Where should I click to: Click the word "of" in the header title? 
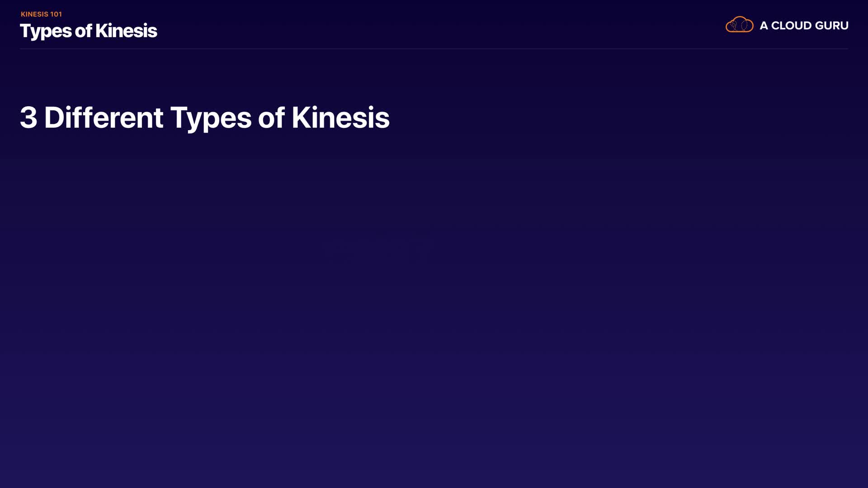[x=83, y=31]
